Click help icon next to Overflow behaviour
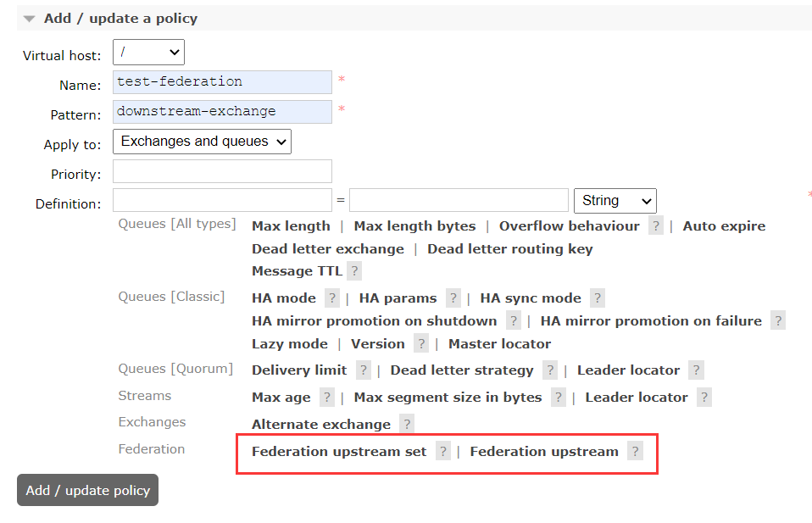The height and width of the screenshot is (523, 812). (655, 226)
